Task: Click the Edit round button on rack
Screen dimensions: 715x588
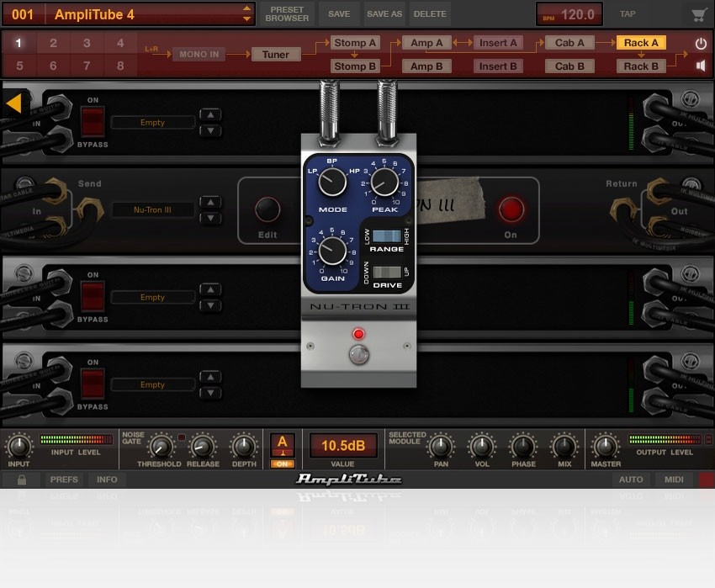Action: (x=267, y=209)
